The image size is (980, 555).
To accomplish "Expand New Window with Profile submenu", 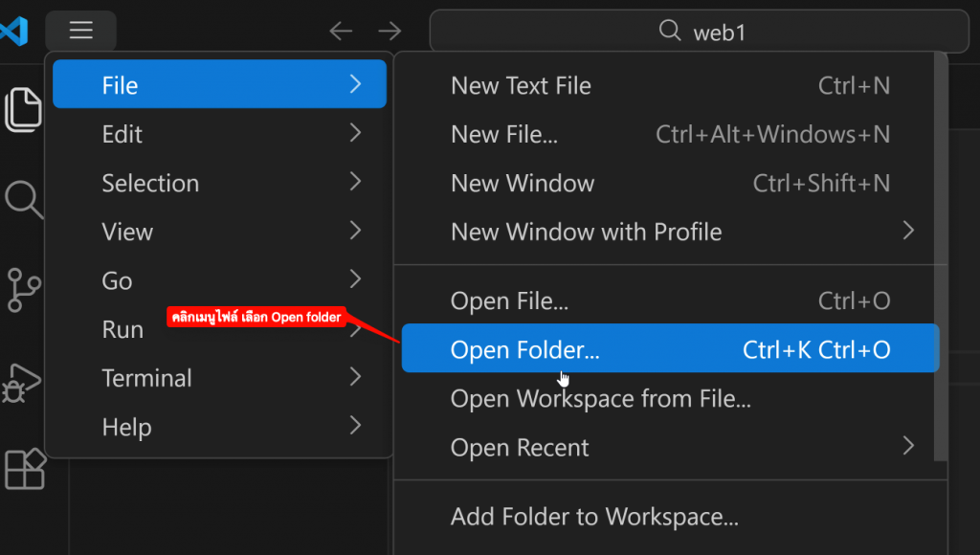I will (x=670, y=232).
